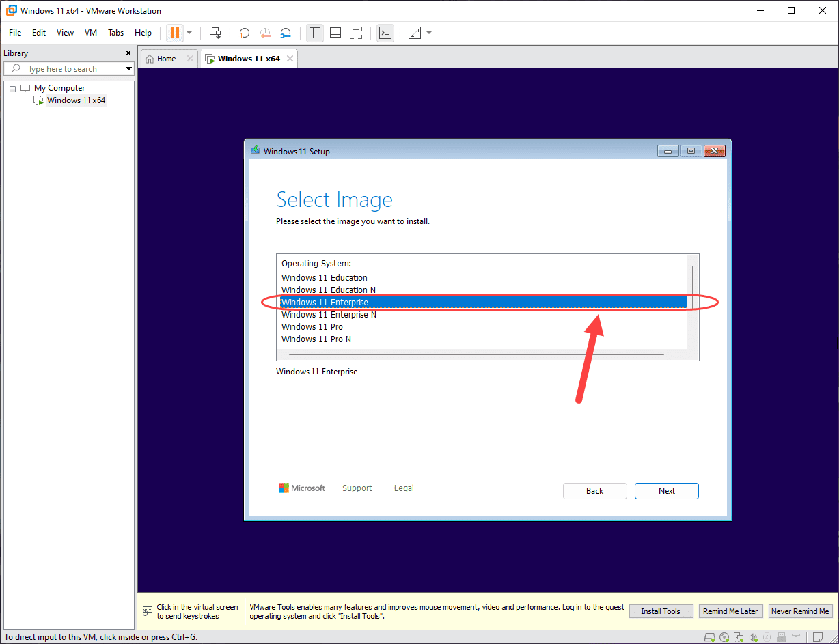Click the library search field
This screenshot has height=644, width=839.
[x=70, y=69]
